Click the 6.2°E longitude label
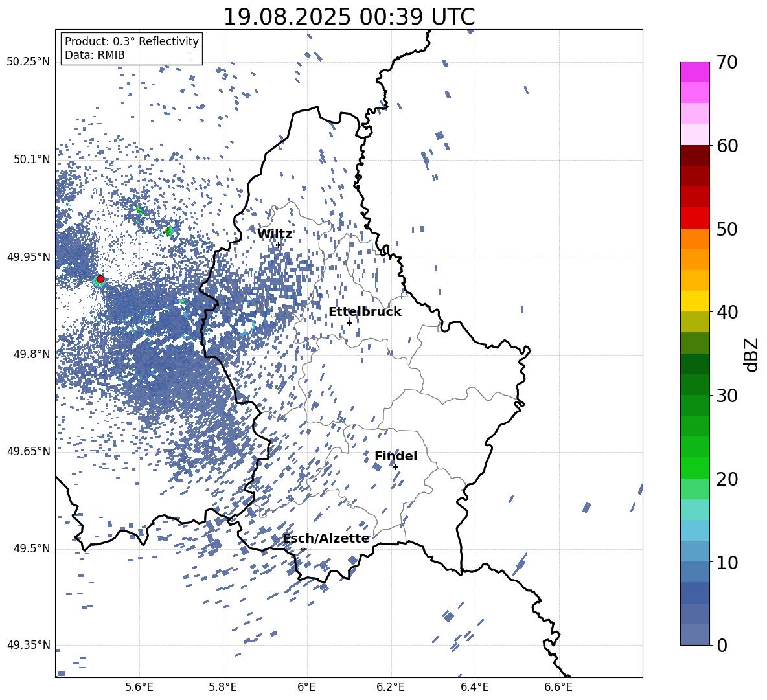 391,687
